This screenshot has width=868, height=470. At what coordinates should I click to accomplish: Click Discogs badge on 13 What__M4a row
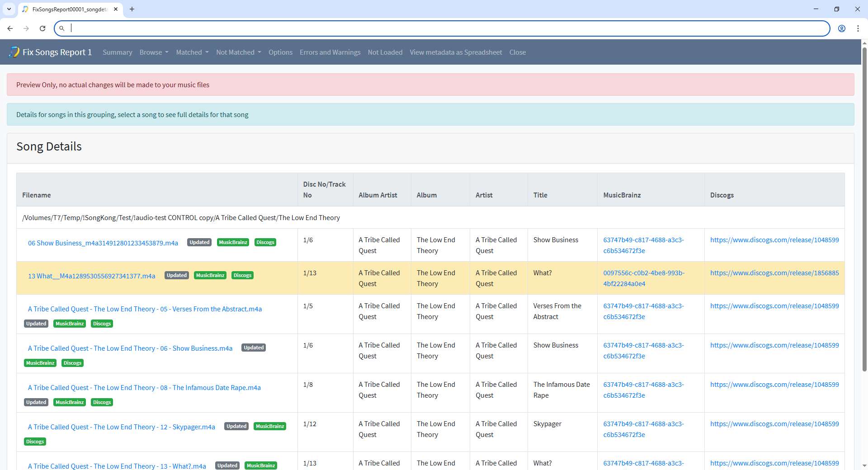[242, 276]
